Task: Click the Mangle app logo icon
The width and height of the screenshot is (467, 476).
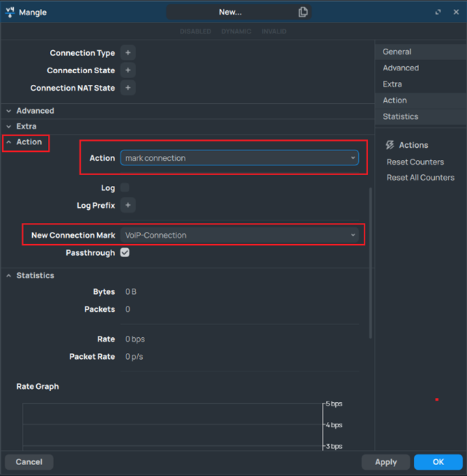Action: (10, 12)
